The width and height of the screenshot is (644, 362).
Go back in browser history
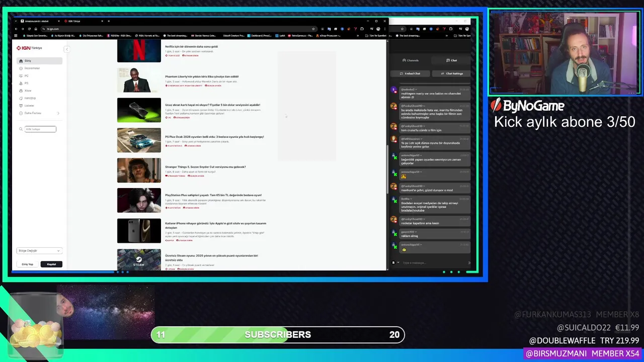[x=16, y=29]
